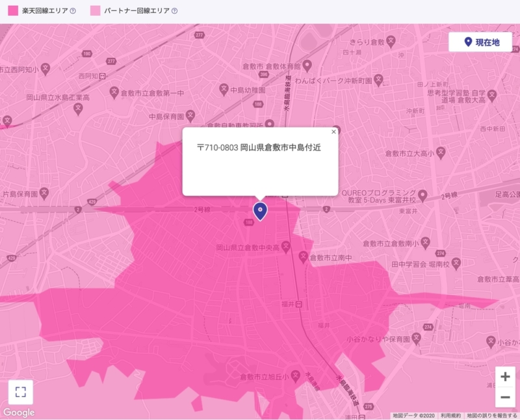Select the 倉敷大高 juku school marker
Screen dimensions: 520x420
pyautogui.click(x=492, y=96)
